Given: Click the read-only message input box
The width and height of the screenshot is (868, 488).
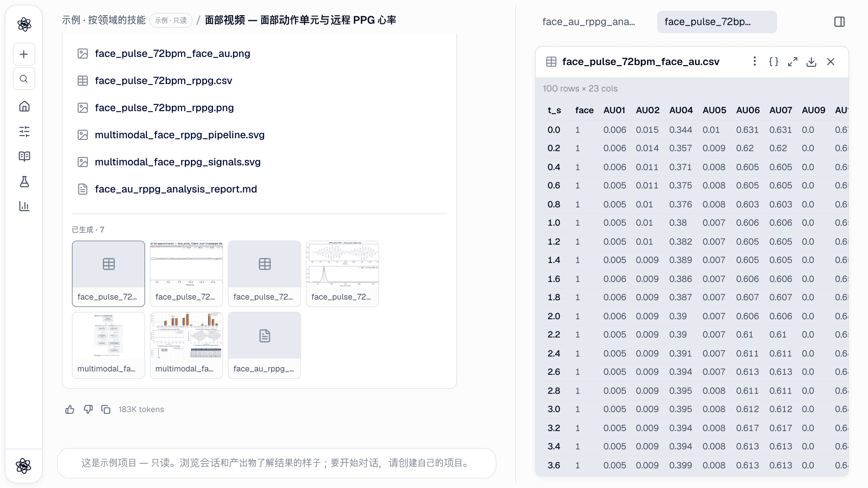Looking at the screenshot, I should [276, 463].
